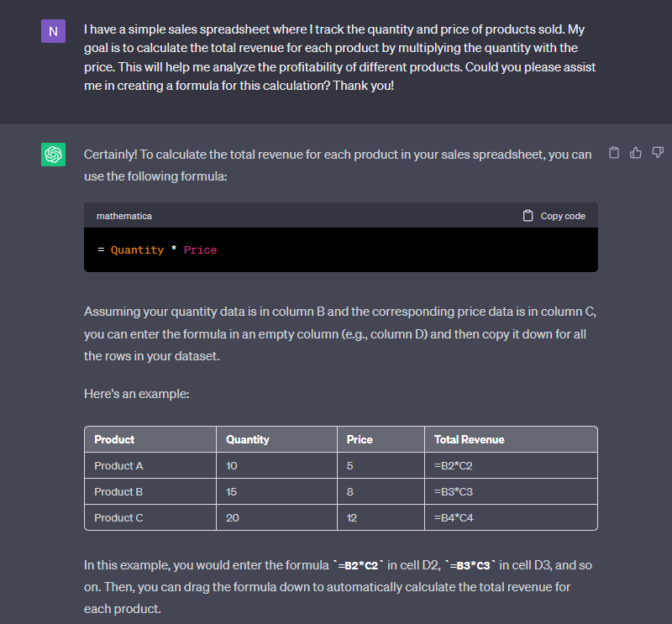Click the Product B quantity cell 15

click(x=233, y=491)
